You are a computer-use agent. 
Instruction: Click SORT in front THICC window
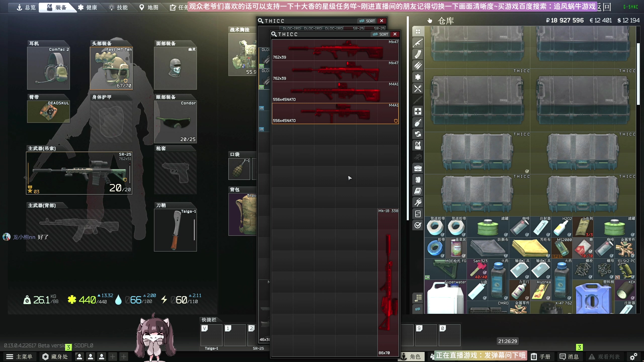tap(381, 34)
